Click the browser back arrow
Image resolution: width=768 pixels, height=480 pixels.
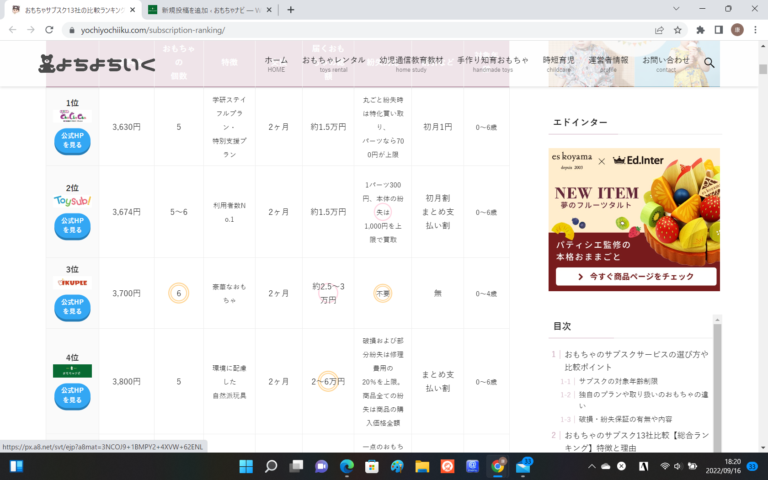point(12,30)
